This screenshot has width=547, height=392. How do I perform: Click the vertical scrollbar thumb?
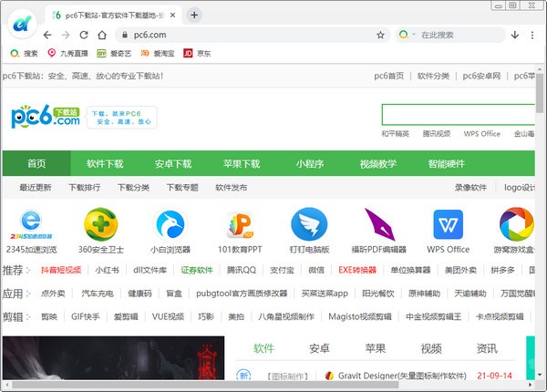pos(540,93)
